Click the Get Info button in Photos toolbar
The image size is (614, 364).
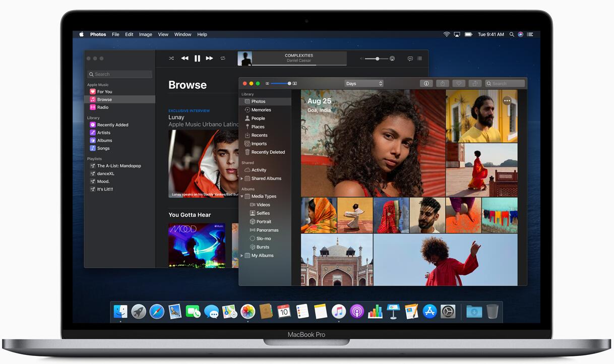(426, 83)
